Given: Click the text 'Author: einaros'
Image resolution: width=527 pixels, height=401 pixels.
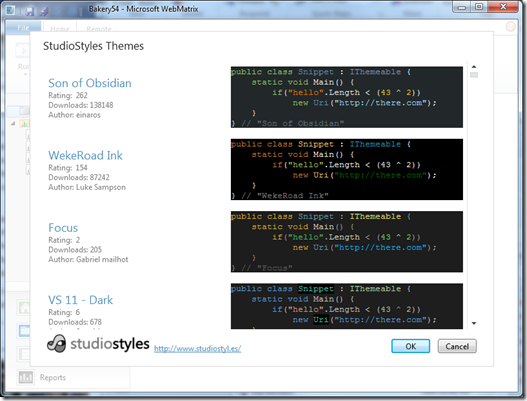Looking at the screenshot, I should pos(74,115).
